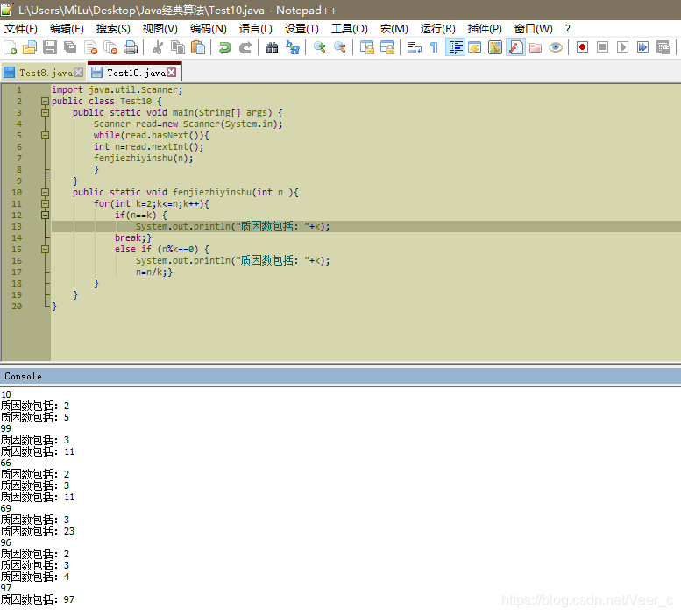Open the 运行(R) menu
The width and height of the screenshot is (681, 616).
point(438,29)
